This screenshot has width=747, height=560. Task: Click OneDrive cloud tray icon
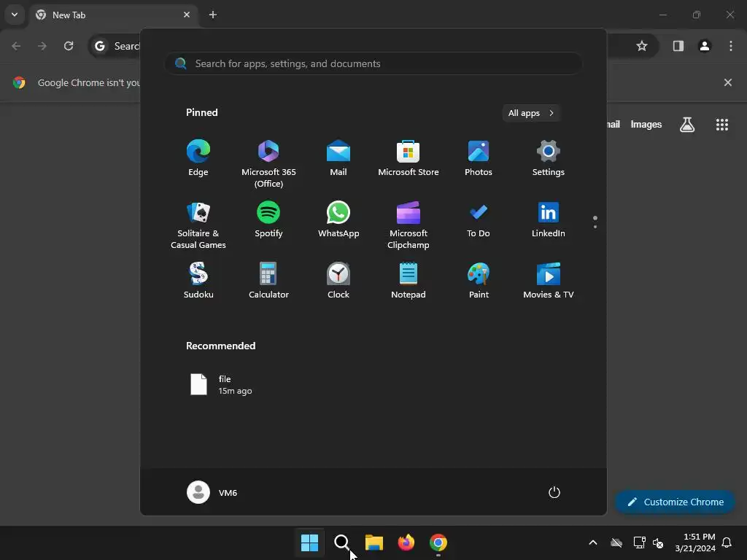click(616, 542)
